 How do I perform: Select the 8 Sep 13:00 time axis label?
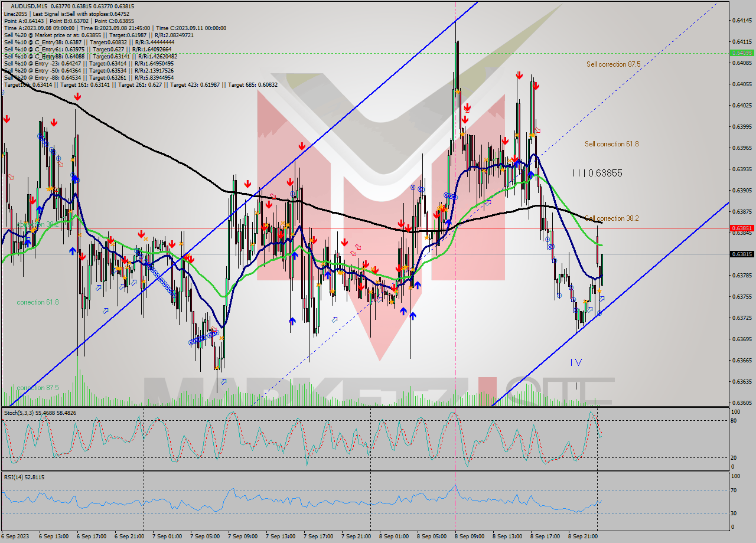[x=508, y=537]
